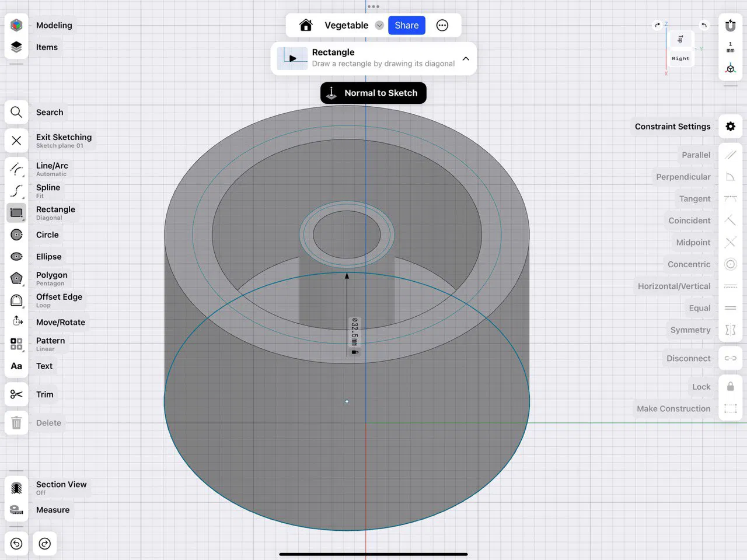Click the Make Construction label
Screen dimensions: 747x560
point(673,409)
